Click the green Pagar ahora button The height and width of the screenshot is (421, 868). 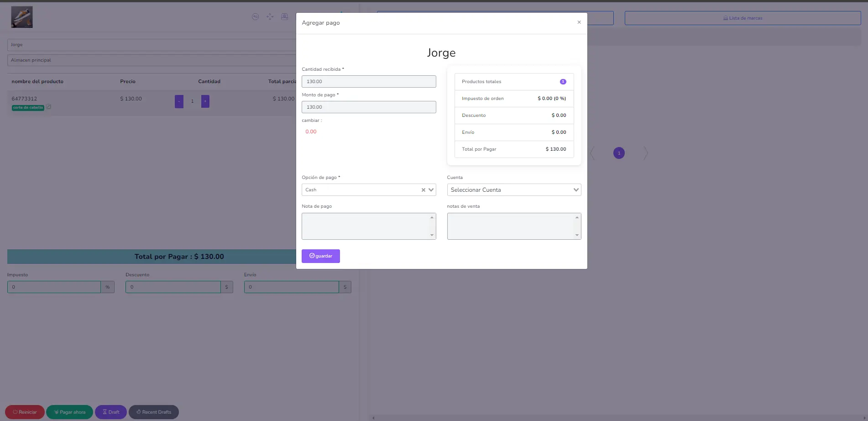pos(69,412)
